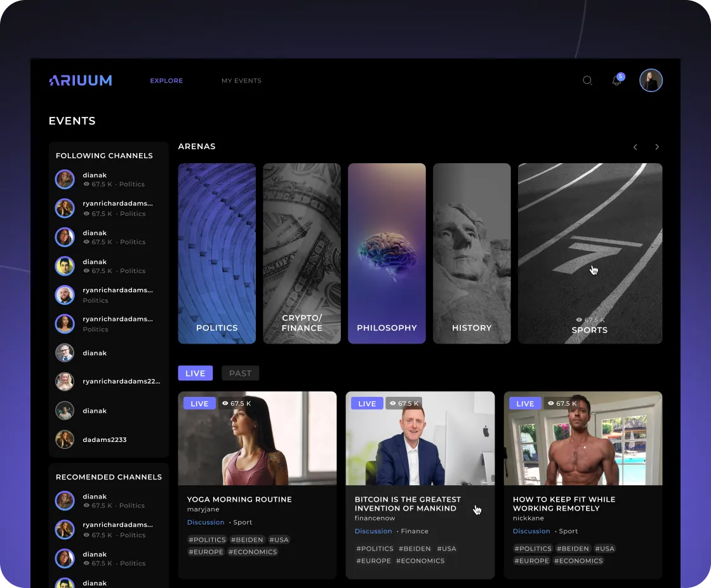Show next arenas with right chevron
The image size is (711, 588).
[657, 147]
